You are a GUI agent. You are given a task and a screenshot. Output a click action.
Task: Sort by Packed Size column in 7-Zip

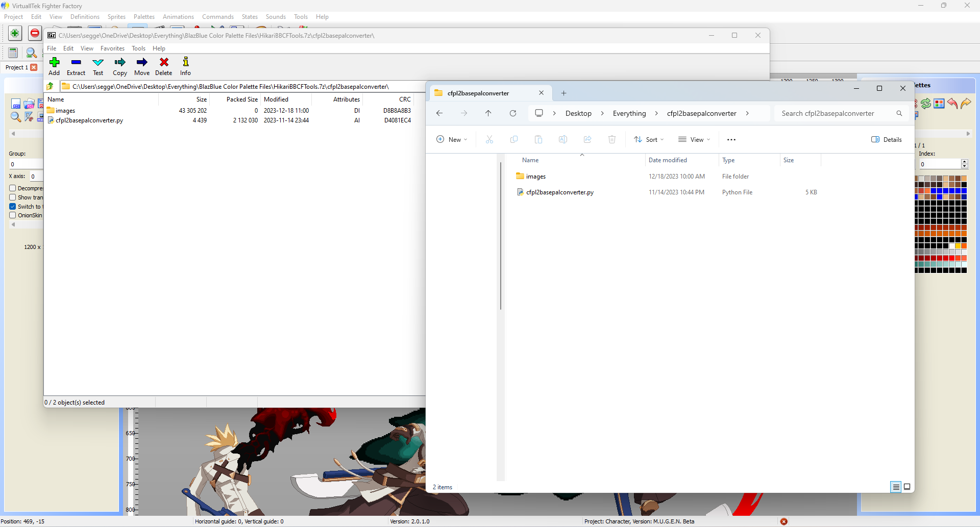coord(235,99)
